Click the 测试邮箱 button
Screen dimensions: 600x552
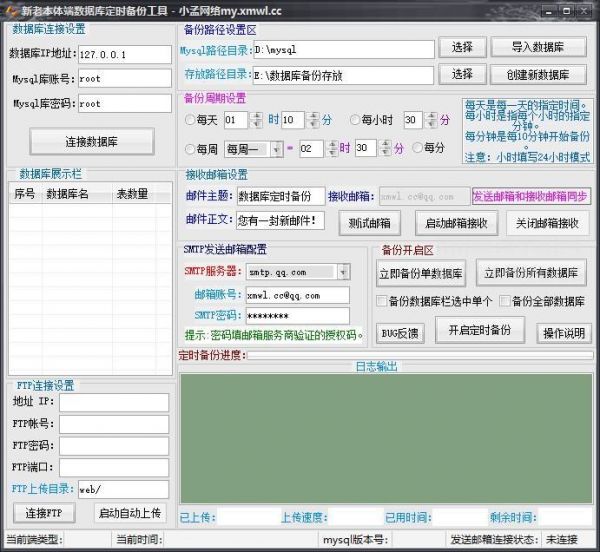pos(370,223)
